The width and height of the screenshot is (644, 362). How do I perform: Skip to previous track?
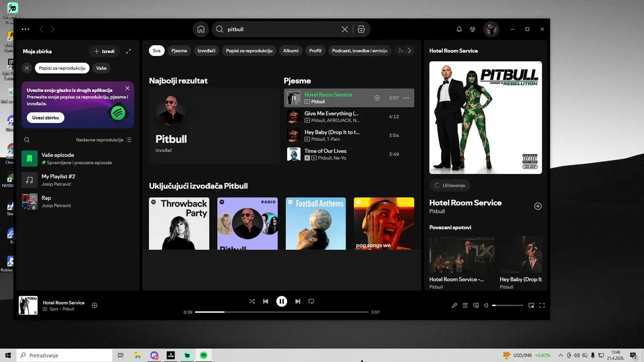click(x=266, y=301)
